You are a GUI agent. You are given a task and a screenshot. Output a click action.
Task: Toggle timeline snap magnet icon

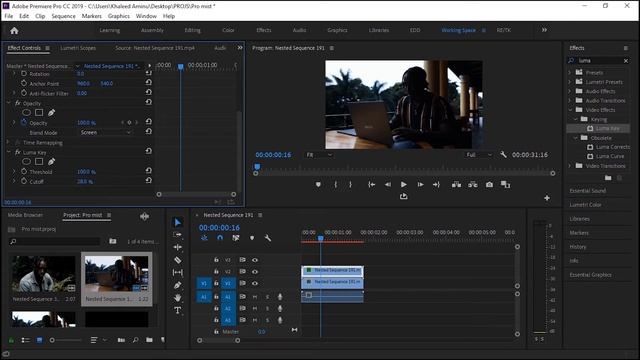pos(220,238)
